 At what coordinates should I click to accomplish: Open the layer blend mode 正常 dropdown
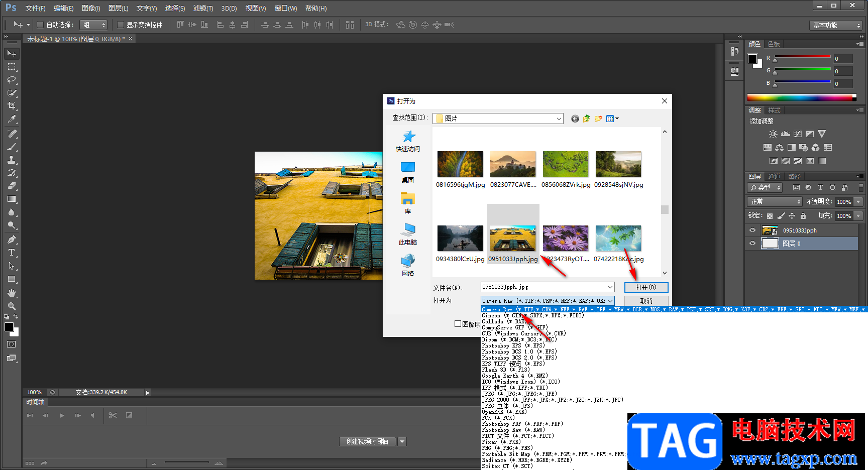(776, 201)
